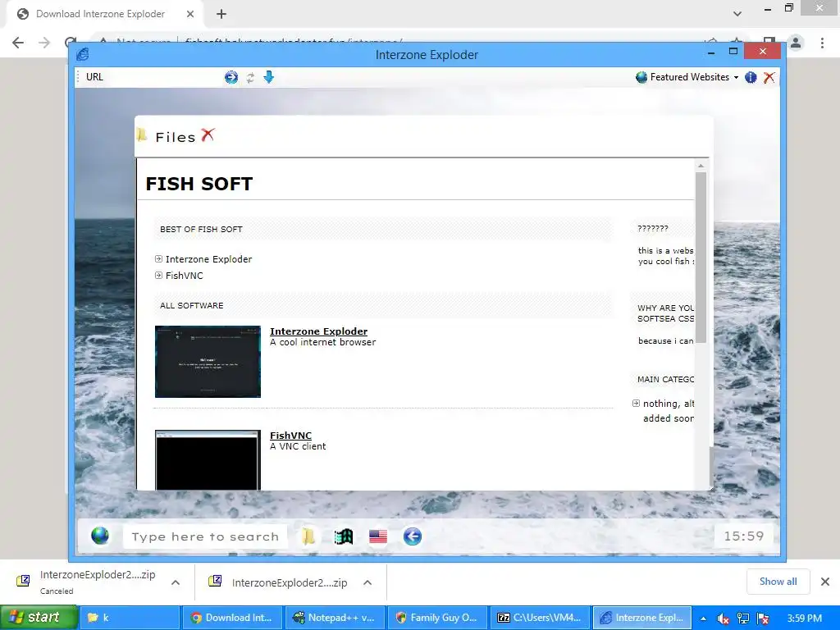
Task: Click the blue download arrow icon
Action: click(x=269, y=77)
